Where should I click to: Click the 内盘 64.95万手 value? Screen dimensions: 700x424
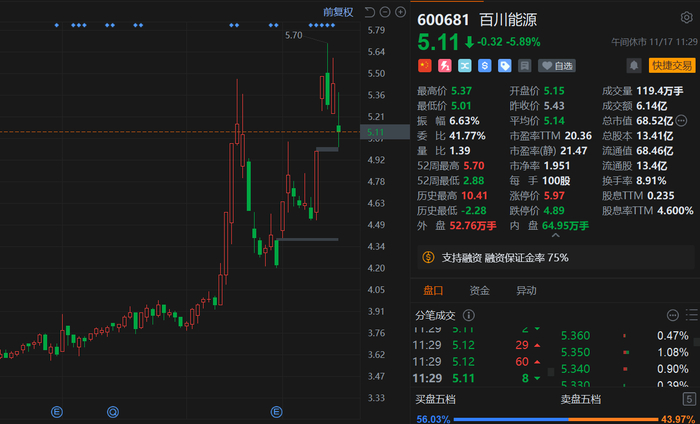tap(565, 226)
